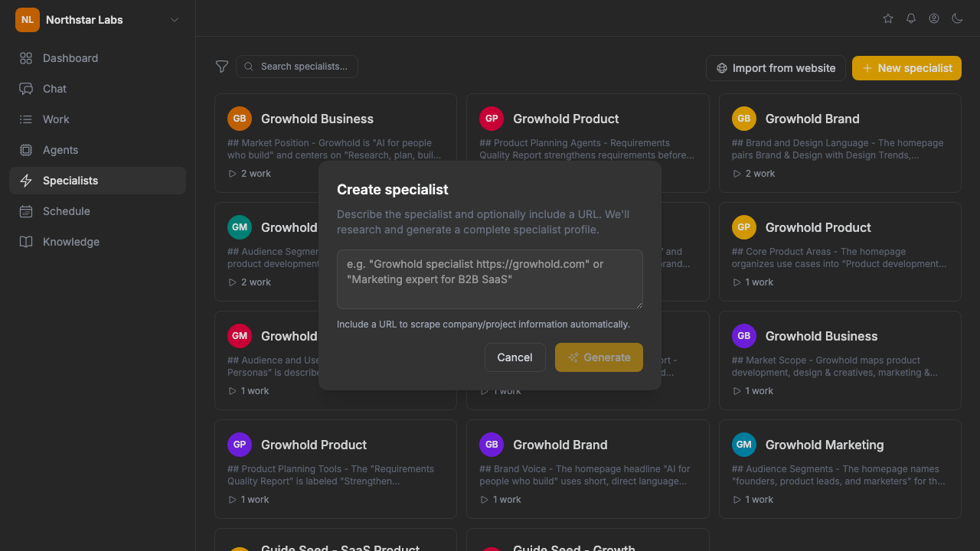Viewport: 980px width, 551px height.
Task: Click the red GP avatar on Growhold Product
Action: coord(492,119)
